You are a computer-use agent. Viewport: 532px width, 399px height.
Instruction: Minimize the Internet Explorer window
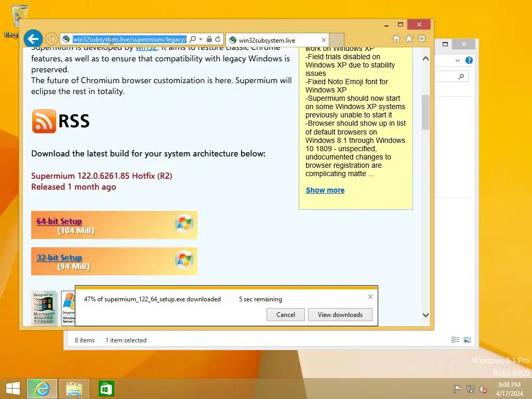point(387,25)
